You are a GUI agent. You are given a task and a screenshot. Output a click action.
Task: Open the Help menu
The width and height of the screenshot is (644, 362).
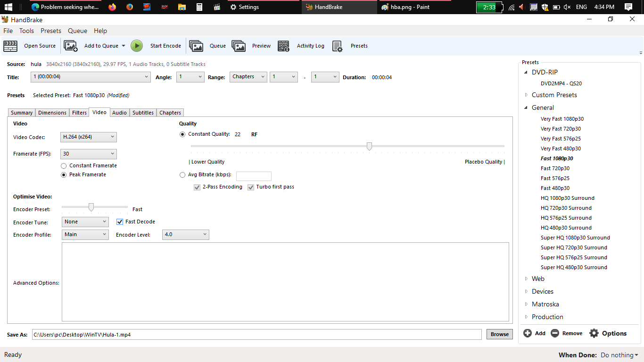100,31
